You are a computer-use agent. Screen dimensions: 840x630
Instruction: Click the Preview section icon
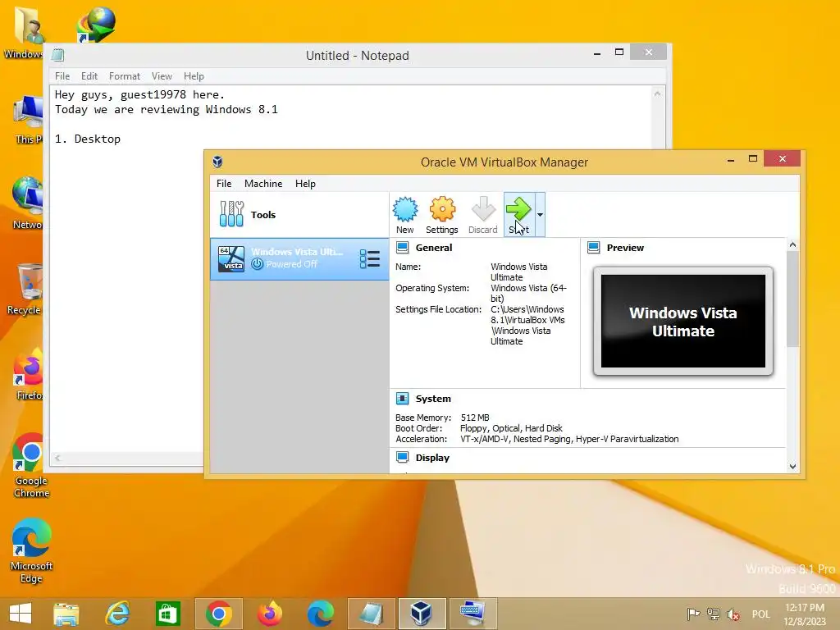594,248
